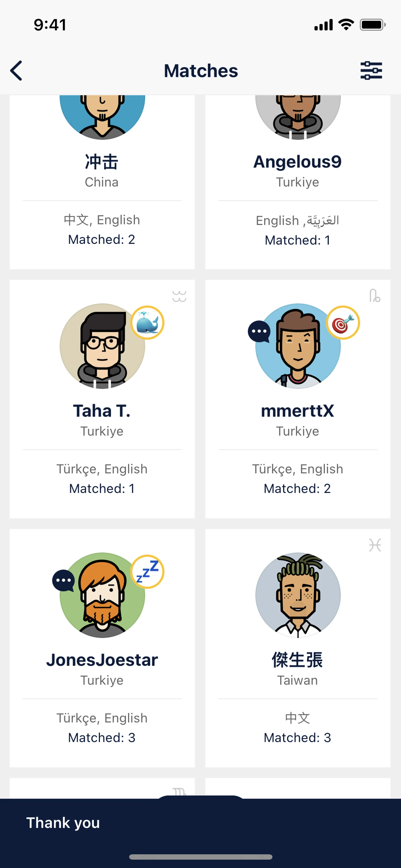Open the filter settings icon
This screenshot has height=868, width=401.
(371, 70)
